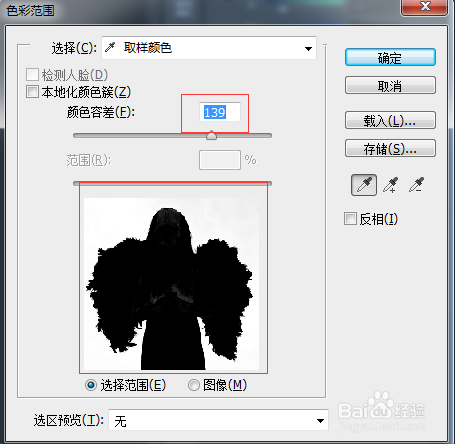Toggle 本地化颜色簇(Z) checkbox

(32, 91)
